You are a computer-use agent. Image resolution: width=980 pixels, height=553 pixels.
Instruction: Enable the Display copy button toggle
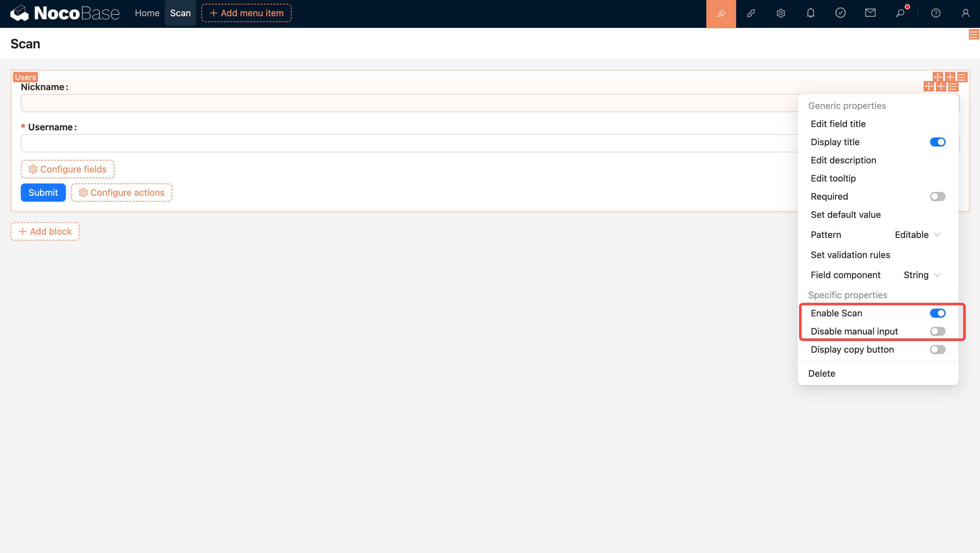pos(938,349)
